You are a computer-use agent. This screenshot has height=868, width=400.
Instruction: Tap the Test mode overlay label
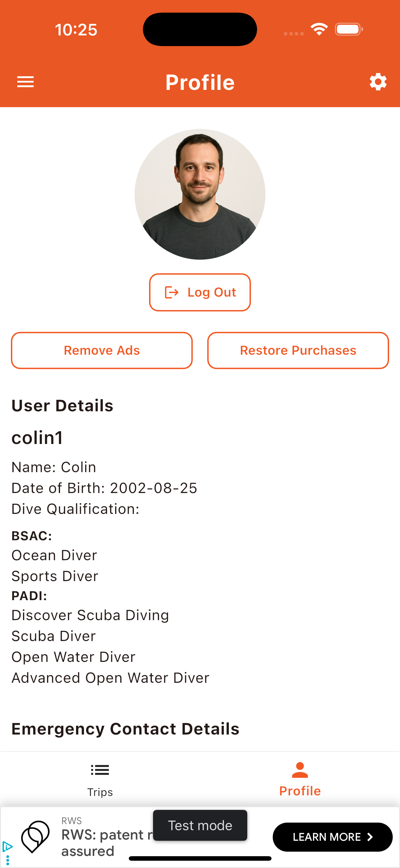pos(200,825)
